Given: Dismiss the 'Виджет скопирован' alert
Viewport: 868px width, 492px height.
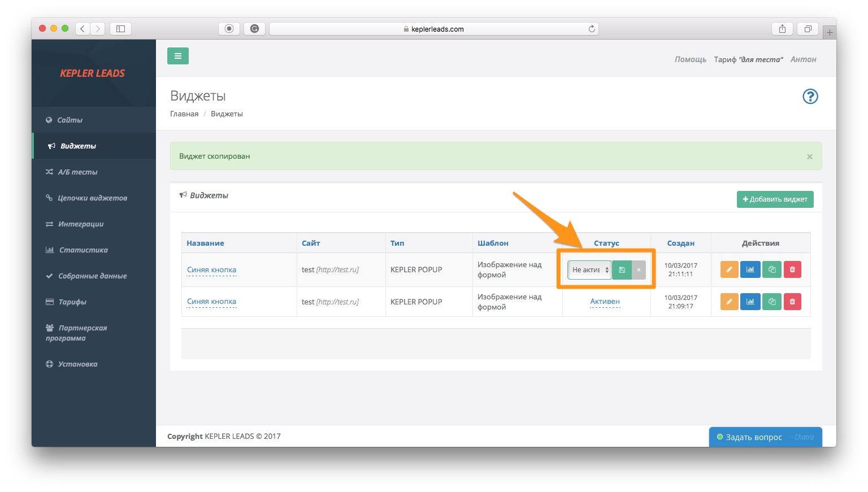Looking at the screenshot, I should [810, 156].
